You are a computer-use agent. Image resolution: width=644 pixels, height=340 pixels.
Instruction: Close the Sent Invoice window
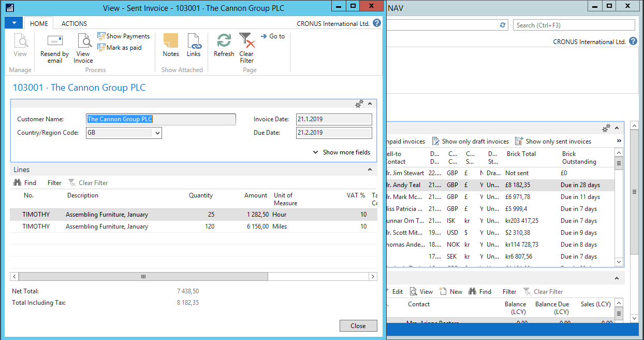click(x=358, y=325)
